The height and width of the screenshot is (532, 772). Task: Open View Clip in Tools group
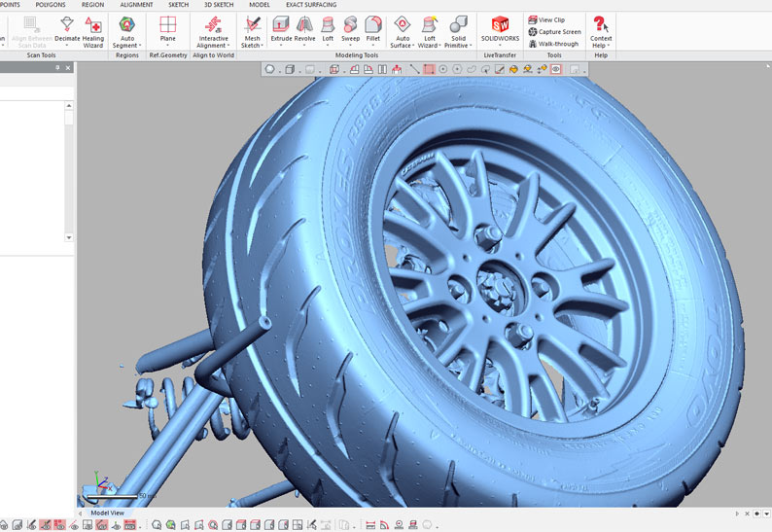click(x=546, y=19)
